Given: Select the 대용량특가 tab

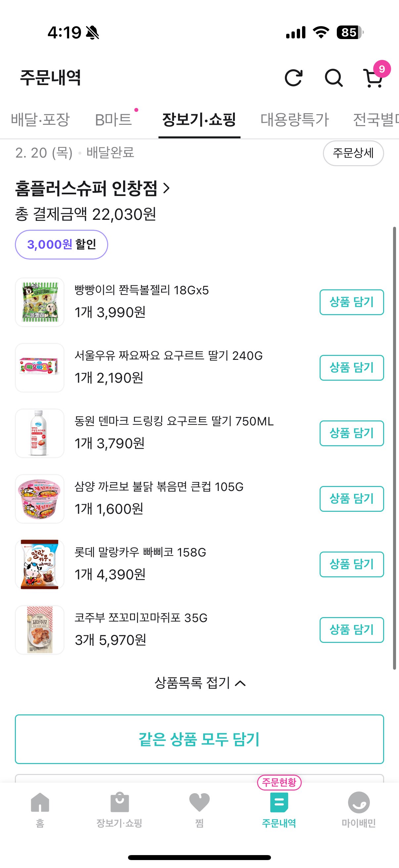Looking at the screenshot, I should (295, 120).
